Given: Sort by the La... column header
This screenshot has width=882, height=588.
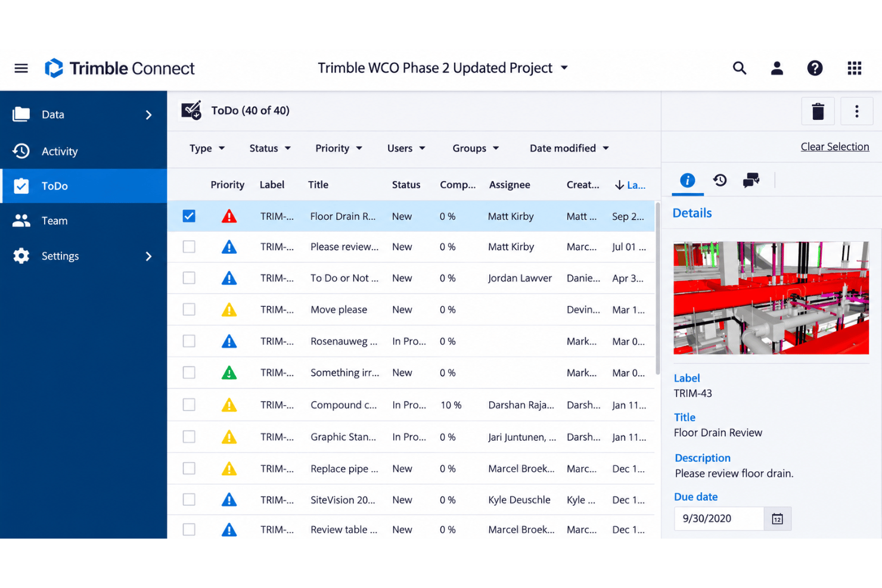Looking at the screenshot, I should (x=631, y=185).
